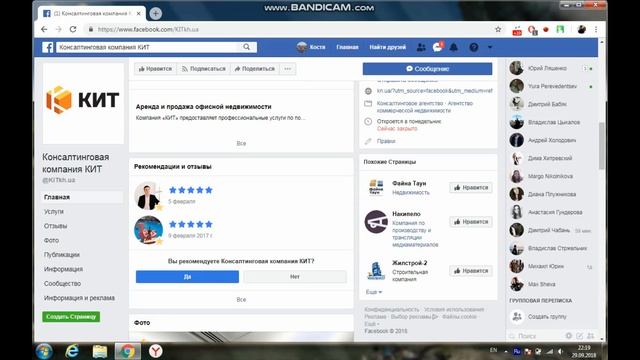
Task: Go to Главная in top navigation
Action: 347,47
